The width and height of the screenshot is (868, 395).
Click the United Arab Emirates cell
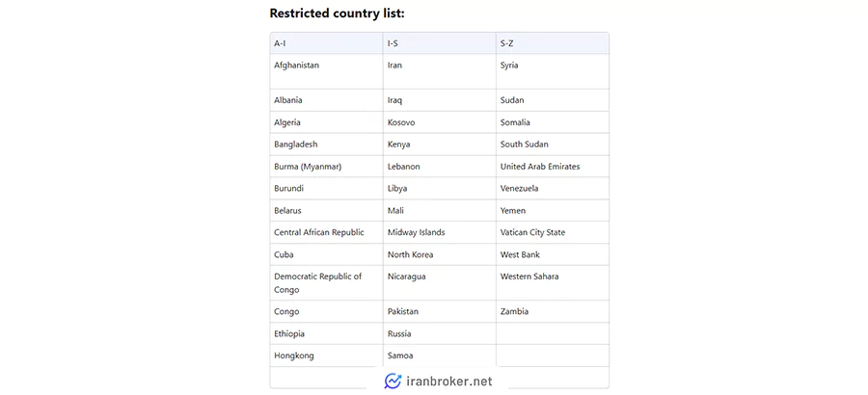[x=553, y=167]
